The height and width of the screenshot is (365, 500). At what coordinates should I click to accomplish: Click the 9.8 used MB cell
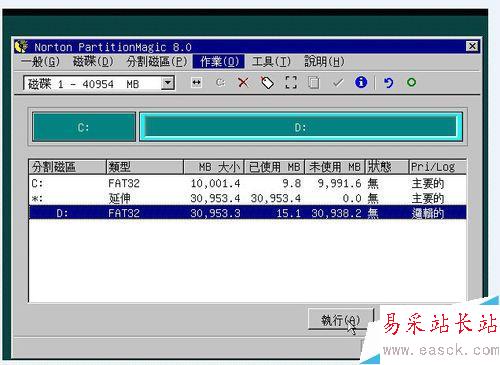pyautogui.click(x=292, y=183)
